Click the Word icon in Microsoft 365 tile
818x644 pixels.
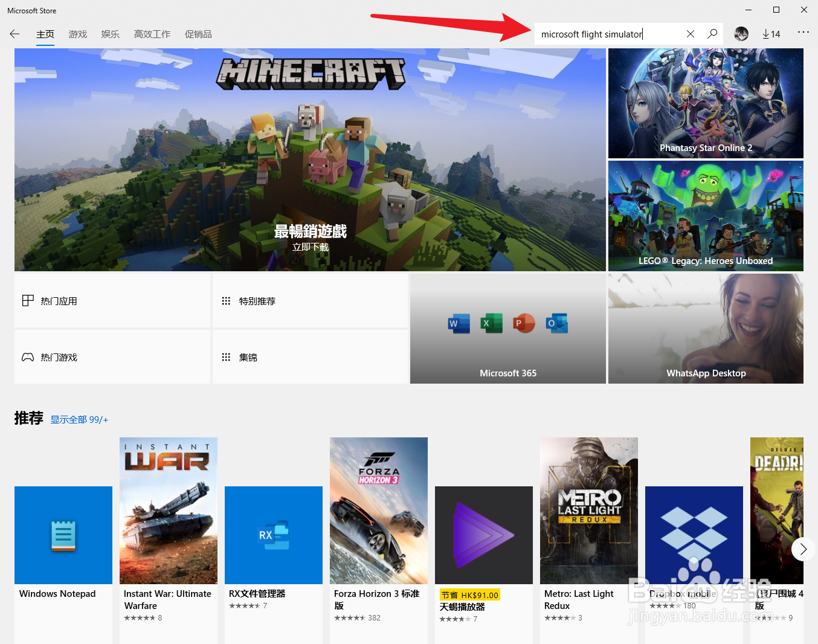(x=459, y=324)
